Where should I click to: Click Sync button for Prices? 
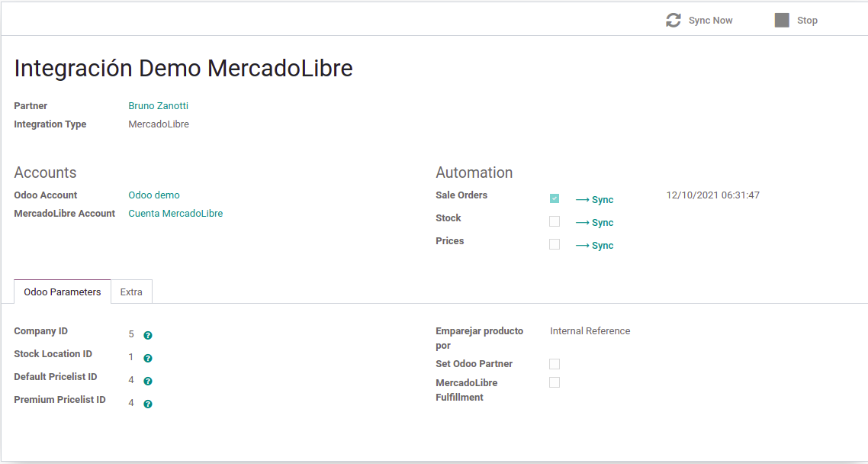pyautogui.click(x=594, y=246)
